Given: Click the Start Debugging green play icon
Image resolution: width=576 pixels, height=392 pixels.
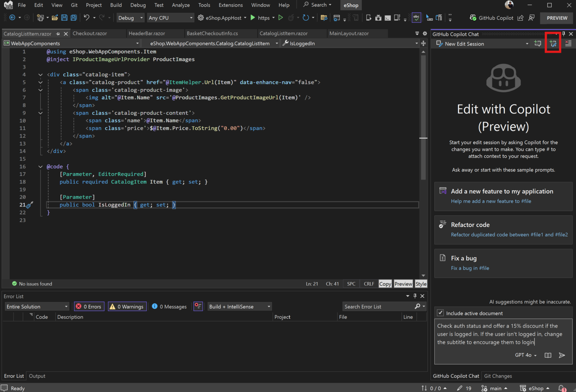Looking at the screenshot, I should [x=280, y=18].
